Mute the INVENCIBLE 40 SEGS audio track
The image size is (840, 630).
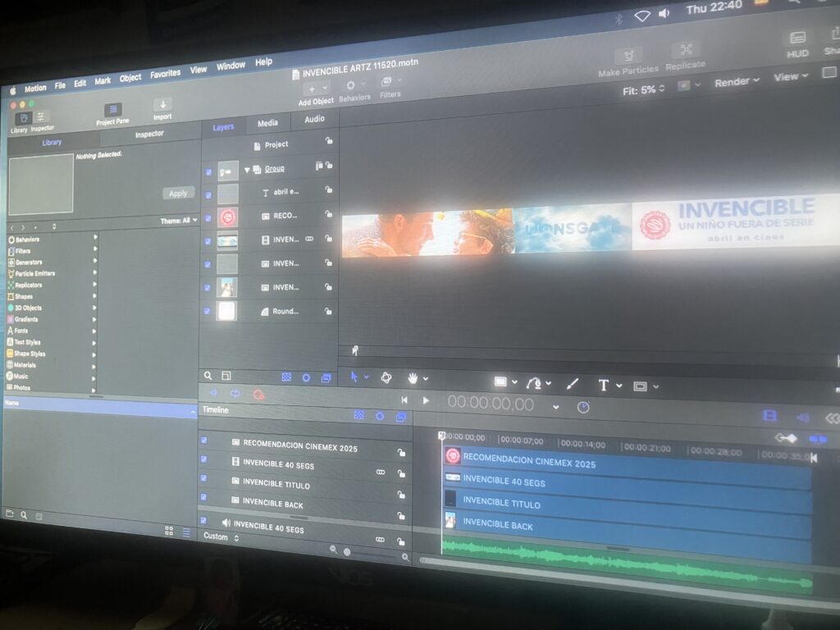226,523
